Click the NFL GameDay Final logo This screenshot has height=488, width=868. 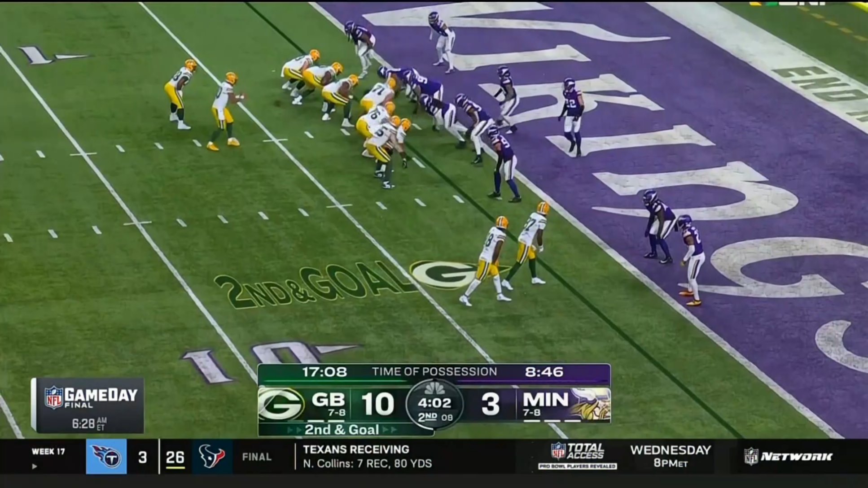coord(91,397)
